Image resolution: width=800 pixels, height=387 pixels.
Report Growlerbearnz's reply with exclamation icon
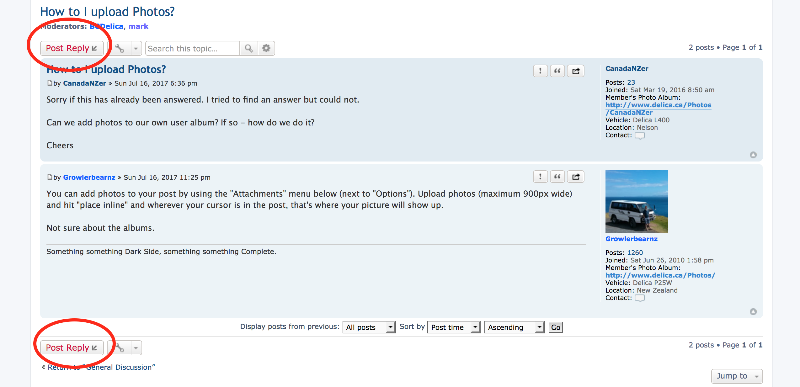pos(540,177)
